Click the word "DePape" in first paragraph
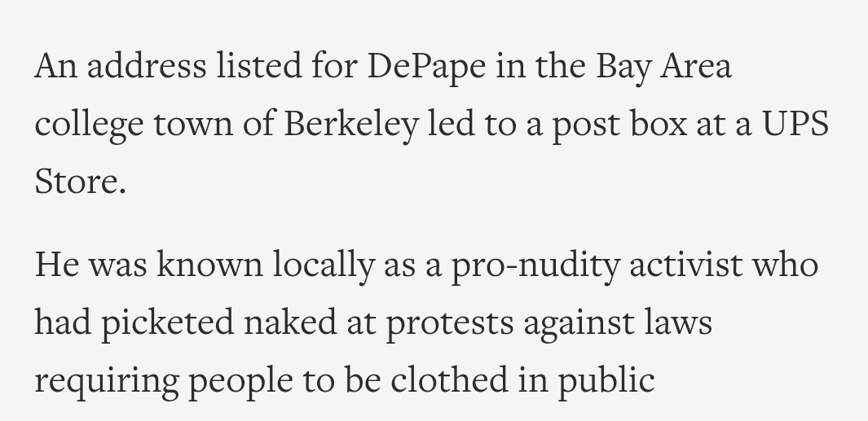Image resolution: width=868 pixels, height=421 pixels. pyautogui.click(x=426, y=68)
